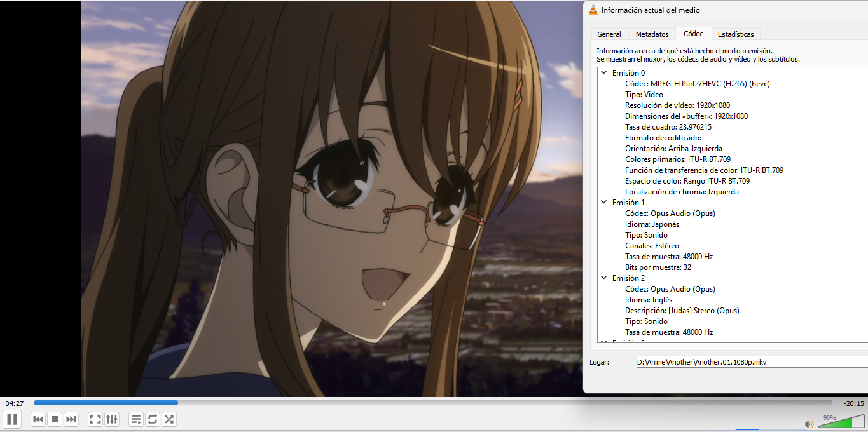Select the Emisión 2 row

(x=628, y=278)
